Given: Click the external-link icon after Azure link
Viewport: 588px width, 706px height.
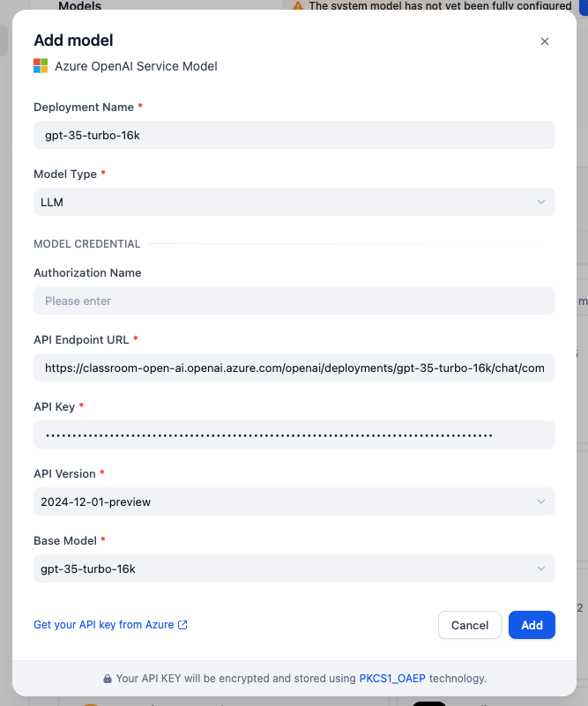Looking at the screenshot, I should click(182, 625).
